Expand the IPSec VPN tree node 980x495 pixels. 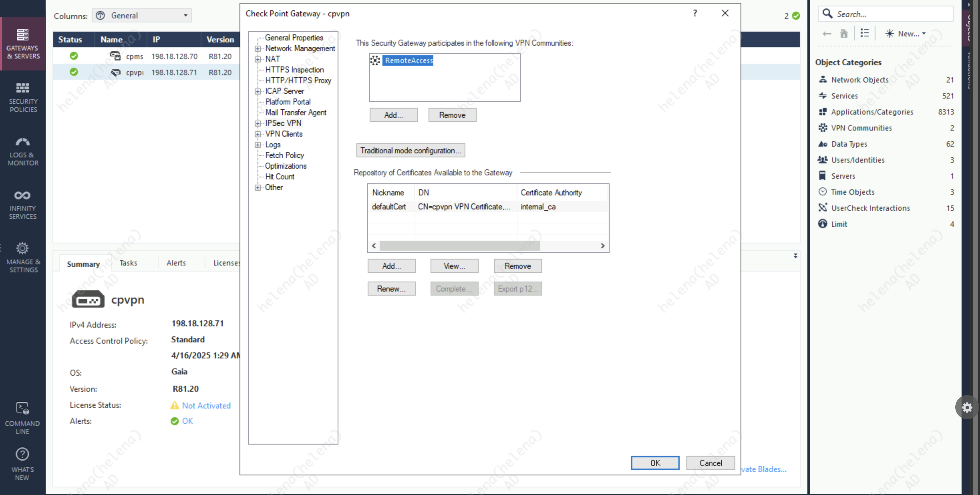[x=258, y=123]
